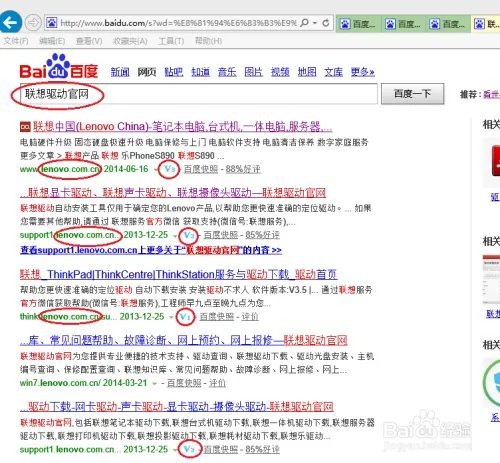This screenshot has width=500, height=463.
Task: Open the 知道 category link
Action: coord(200,72)
